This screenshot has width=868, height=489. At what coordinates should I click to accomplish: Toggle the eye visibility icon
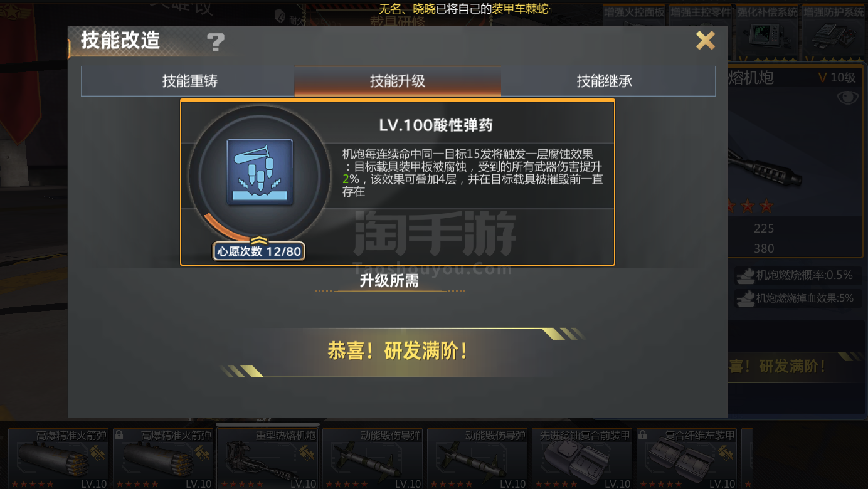coord(847,98)
